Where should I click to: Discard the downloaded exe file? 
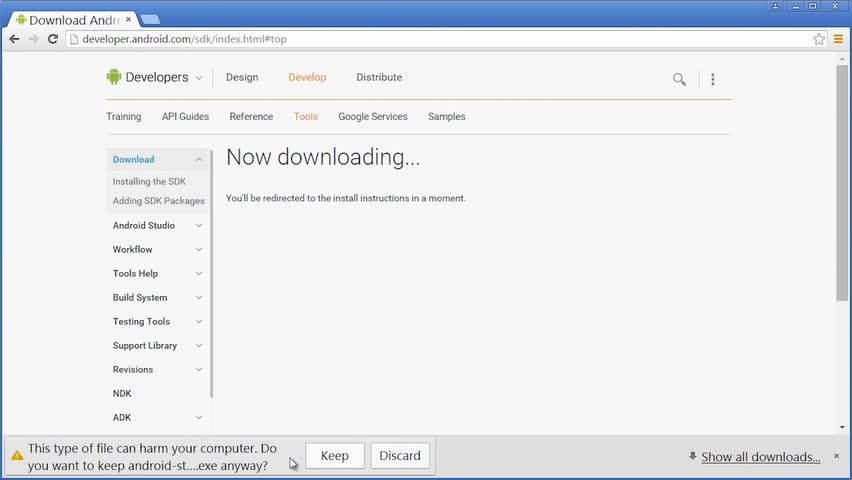(400, 456)
